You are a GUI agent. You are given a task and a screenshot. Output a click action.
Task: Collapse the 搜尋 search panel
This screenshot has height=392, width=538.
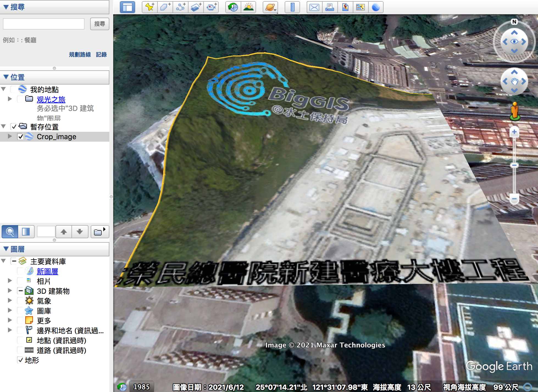[x=6, y=7]
